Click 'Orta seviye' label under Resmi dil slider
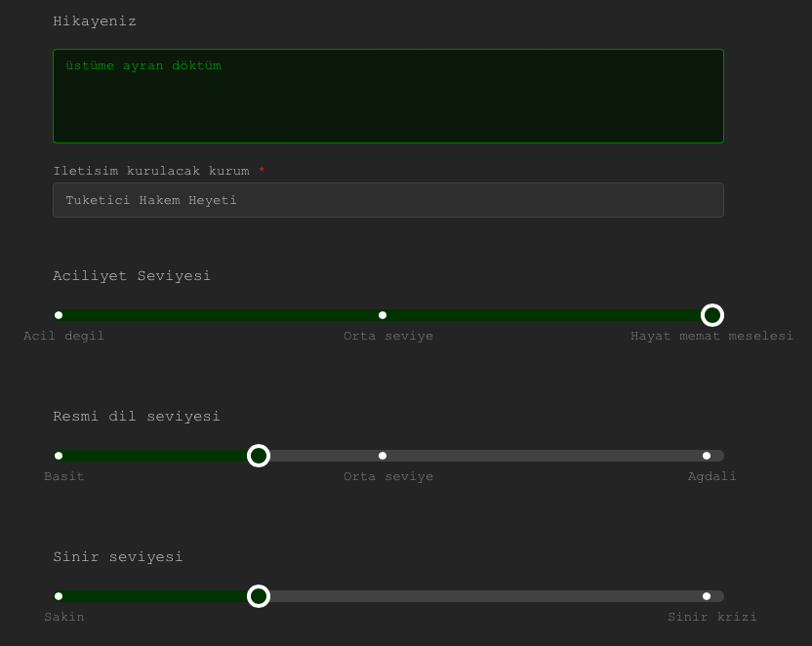The image size is (812, 646). pyautogui.click(x=387, y=476)
